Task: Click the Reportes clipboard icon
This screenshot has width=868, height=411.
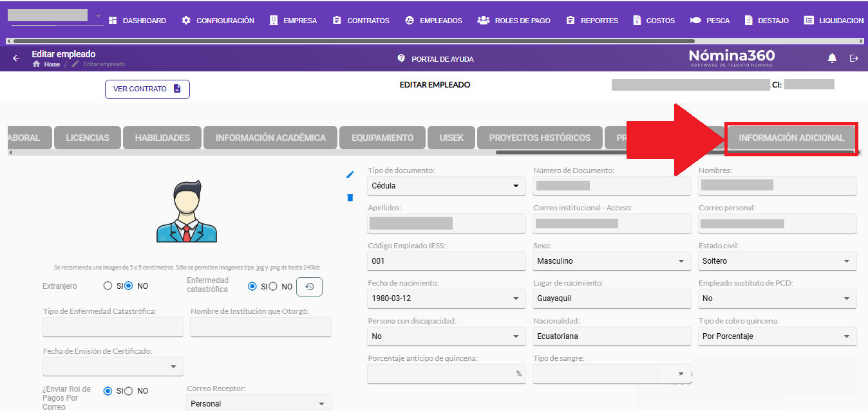Action: (x=571, y=21)
